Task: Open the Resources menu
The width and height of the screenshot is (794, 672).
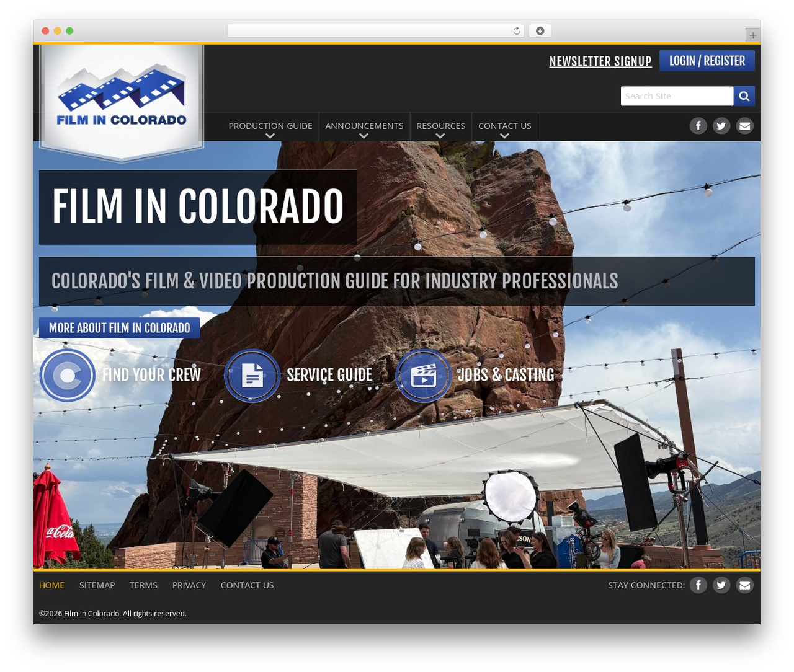Action: pyautogui.click(x=440, y=126)
